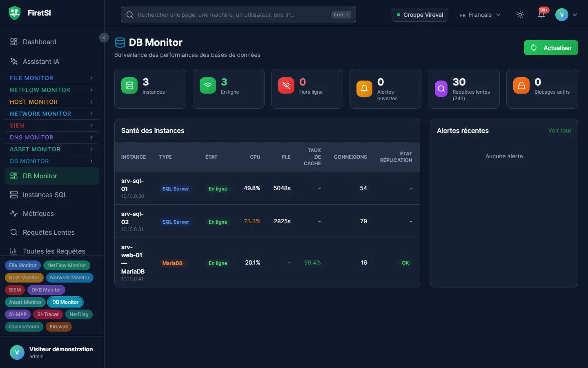Click the orange Alertes ouvertes bell icon
Image resolution: width=588 pixels, height=368 pixels.
[364, 89]
